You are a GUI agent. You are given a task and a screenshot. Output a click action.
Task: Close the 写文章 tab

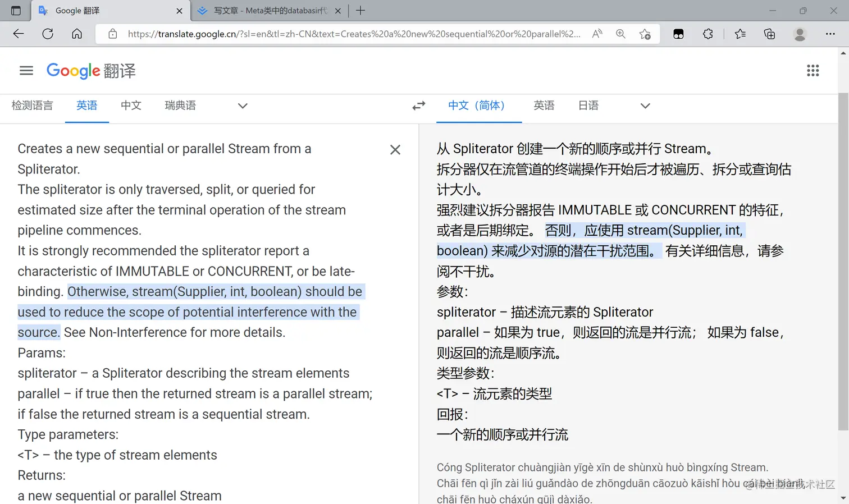(x=338, y=11)
